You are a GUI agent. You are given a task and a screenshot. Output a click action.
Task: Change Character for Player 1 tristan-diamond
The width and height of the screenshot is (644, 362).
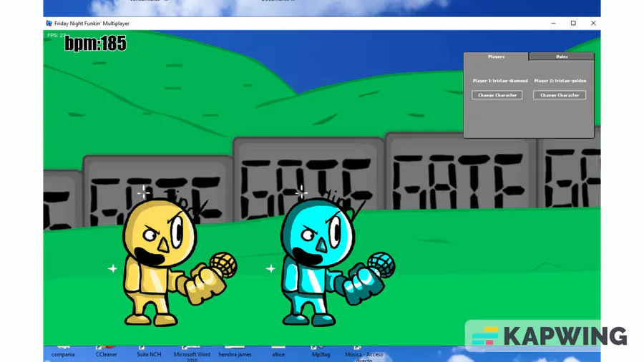coord(497,95)
